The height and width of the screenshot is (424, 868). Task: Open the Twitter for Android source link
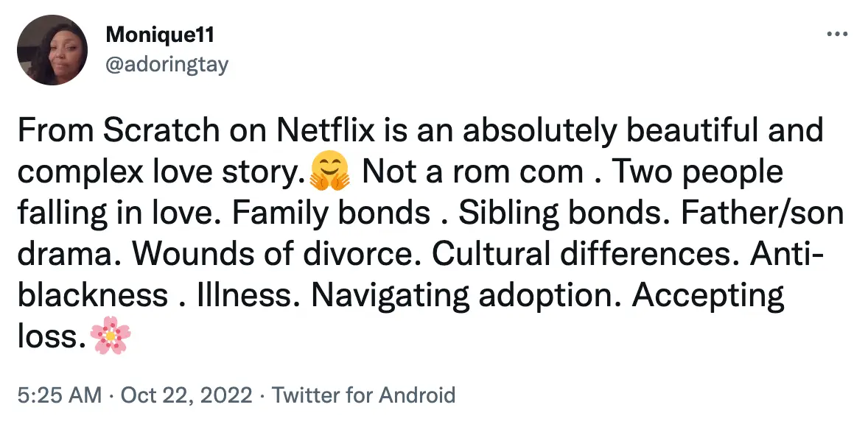click(x=364, y=395)
